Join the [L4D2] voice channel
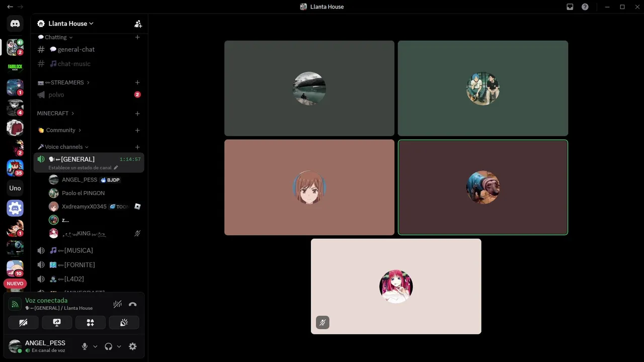Image resolution: width=644 pixels, height=362 pixels. pyautogui.click(x=89, y=279)
